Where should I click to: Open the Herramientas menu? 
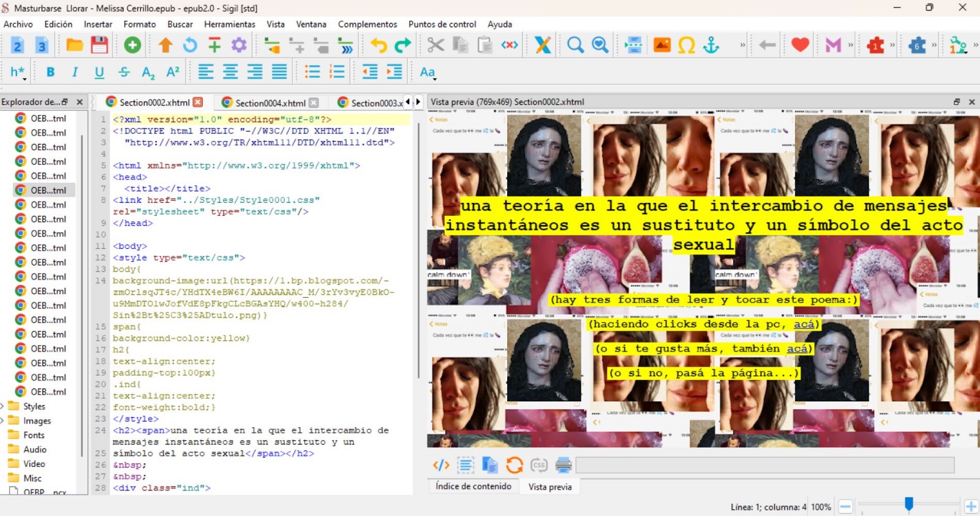point(230,24)
